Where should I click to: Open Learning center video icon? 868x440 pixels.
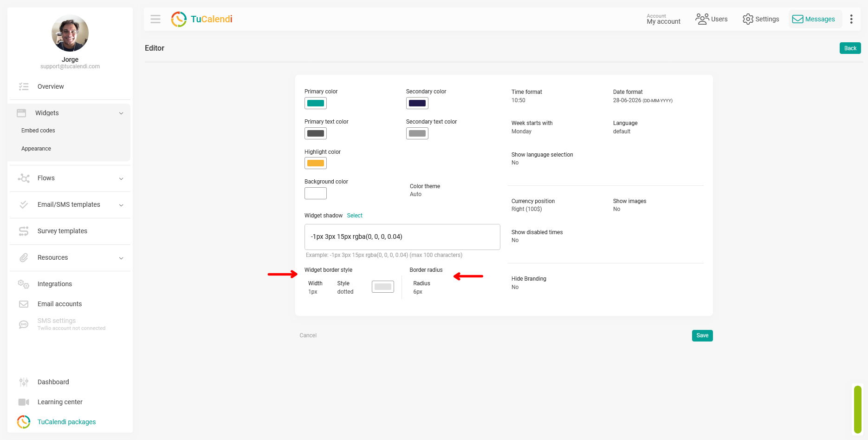[24, 402]
